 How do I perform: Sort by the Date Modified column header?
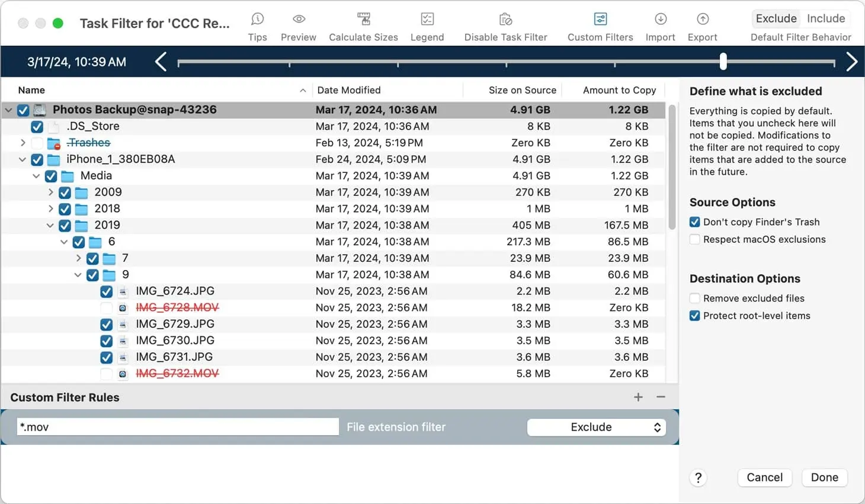tap(349, 90)
